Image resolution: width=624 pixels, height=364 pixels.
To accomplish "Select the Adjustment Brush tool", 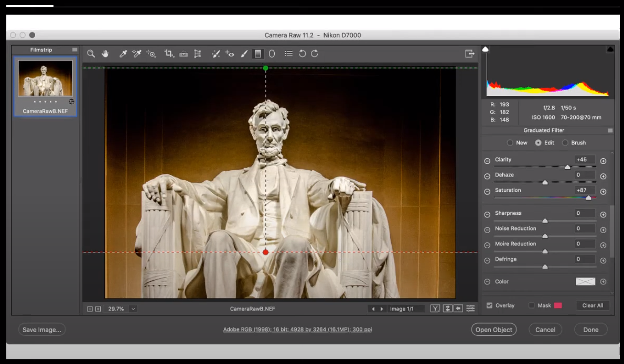I will [244, 53].
